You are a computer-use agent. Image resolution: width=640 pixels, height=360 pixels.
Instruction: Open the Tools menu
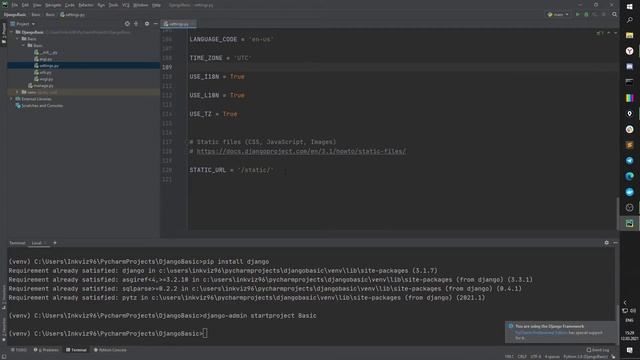pos(113,5)
